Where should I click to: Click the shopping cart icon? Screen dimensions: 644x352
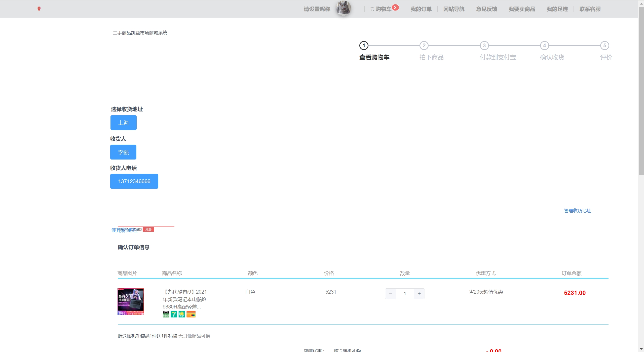tap(372, 9)
